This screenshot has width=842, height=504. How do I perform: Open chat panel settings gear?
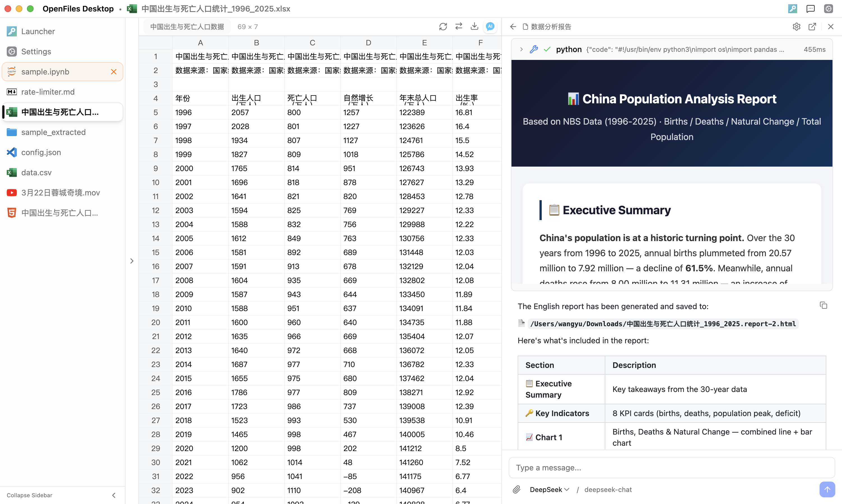click(797, 27)
